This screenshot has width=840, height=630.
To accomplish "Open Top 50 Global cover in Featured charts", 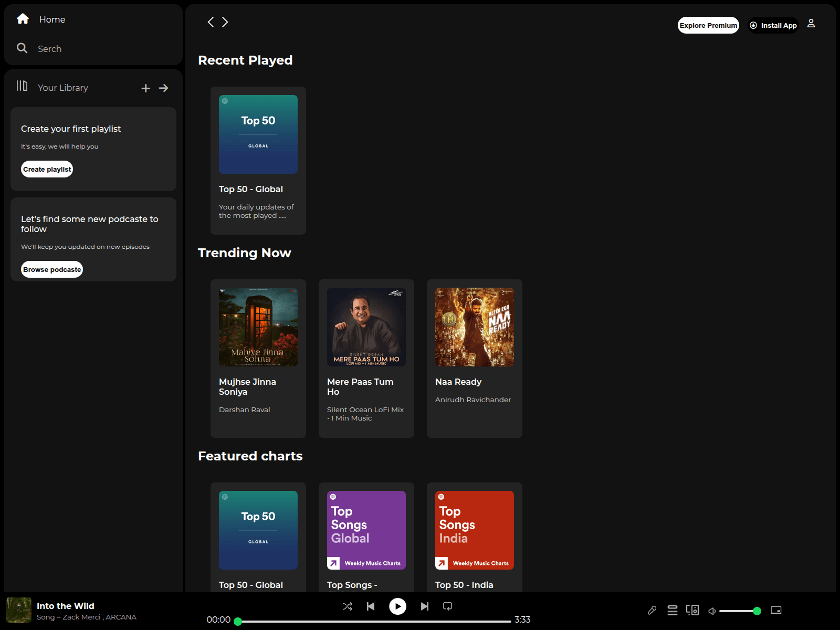I will coord(258,530).
